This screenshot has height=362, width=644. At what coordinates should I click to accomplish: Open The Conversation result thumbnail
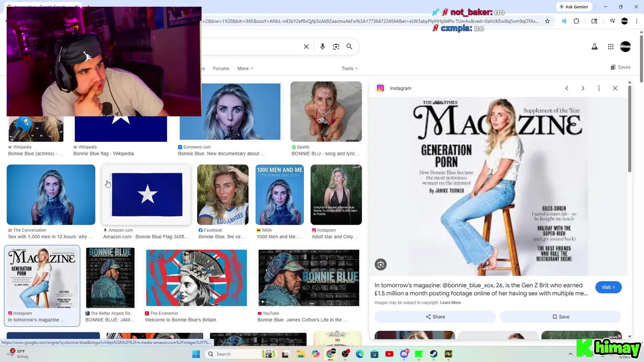51,195
